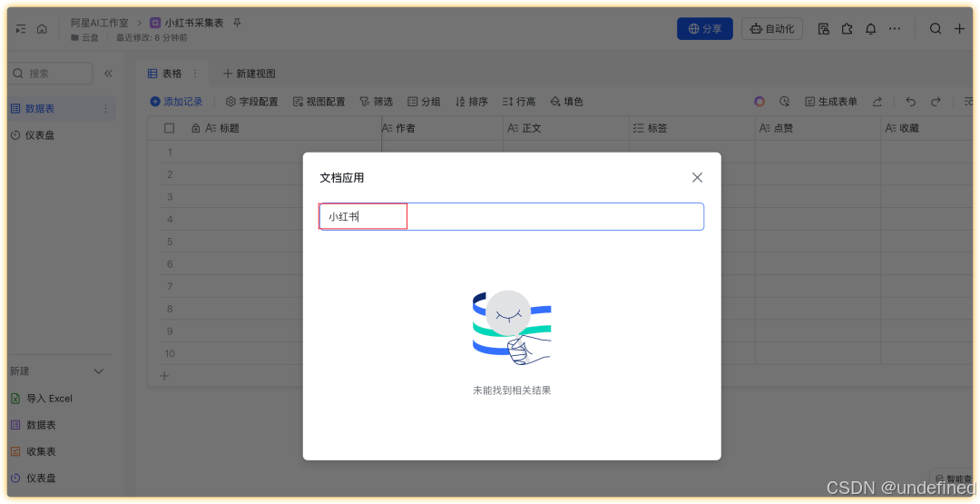Click 生成表单 generate form
Image resolution: width=980 pixels, height=504 pixels.
[x=830, y=102]
